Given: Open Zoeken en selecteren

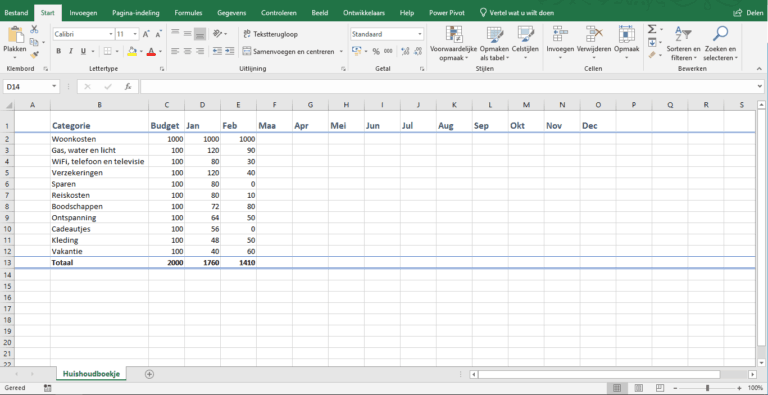Looking at the screenshot, I should [x=720, y=43].
